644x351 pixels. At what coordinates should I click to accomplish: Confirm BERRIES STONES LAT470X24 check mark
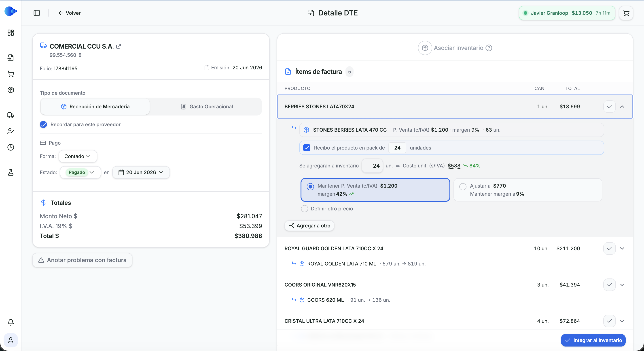pos(610,107)
